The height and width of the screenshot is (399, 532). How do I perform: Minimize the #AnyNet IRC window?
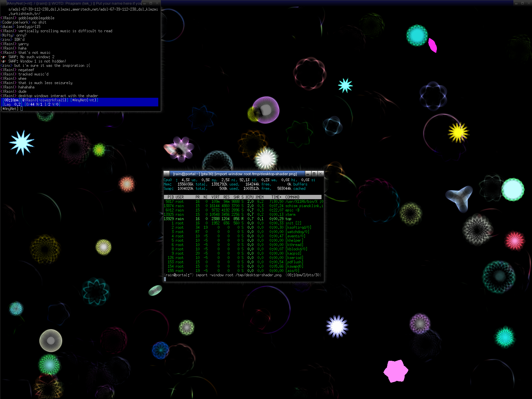(145, 3)
